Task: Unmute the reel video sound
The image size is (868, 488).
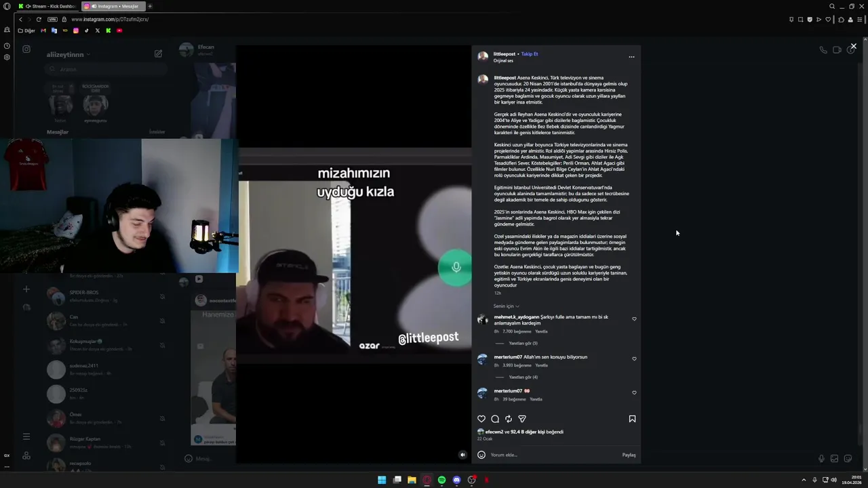Action: [x=462, y=455]
